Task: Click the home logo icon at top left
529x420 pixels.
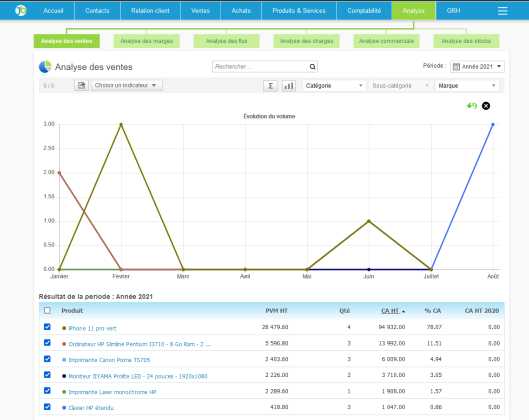Action: (x=20, y=11)
